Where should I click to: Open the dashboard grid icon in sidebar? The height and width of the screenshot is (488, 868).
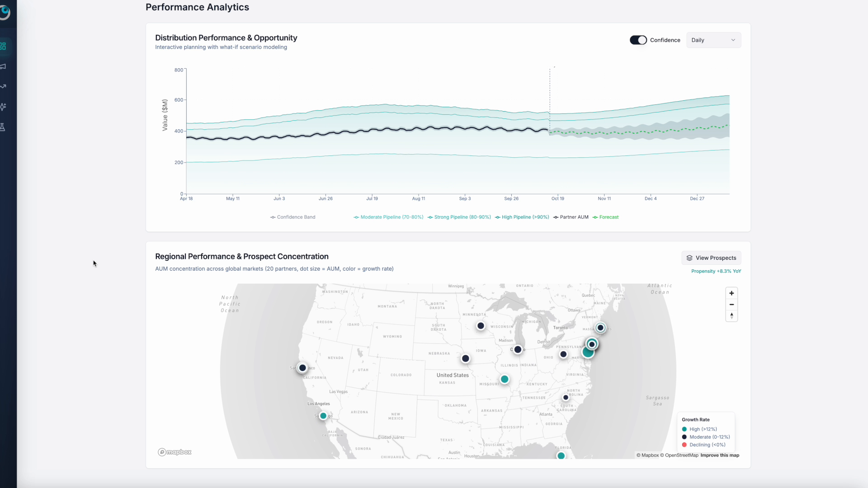[3, 46]
